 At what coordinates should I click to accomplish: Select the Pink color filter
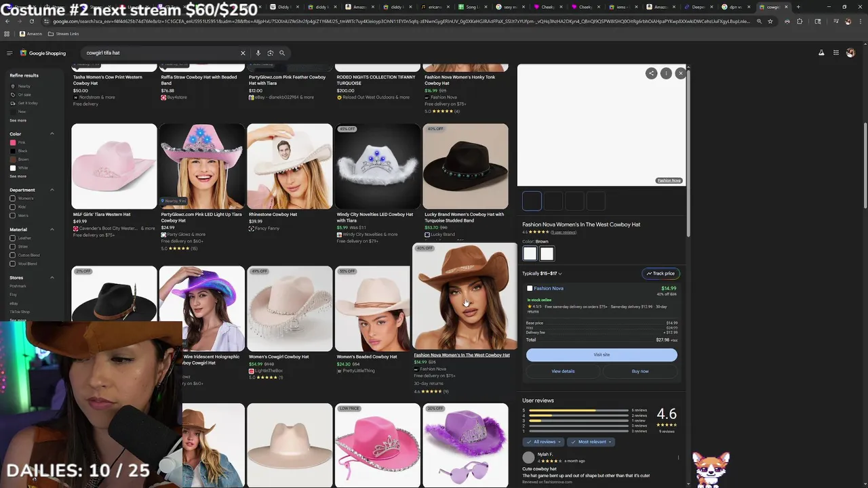(18, 142)
